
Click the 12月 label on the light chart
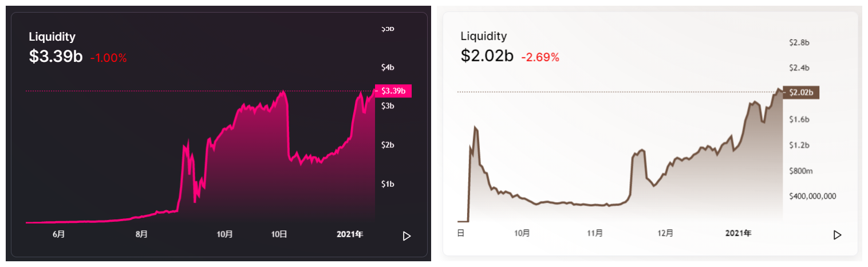665,233
